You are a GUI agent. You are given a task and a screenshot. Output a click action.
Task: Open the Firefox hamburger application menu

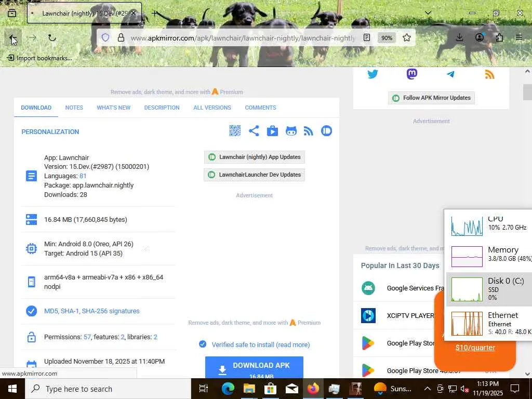(x=519, y=37)
